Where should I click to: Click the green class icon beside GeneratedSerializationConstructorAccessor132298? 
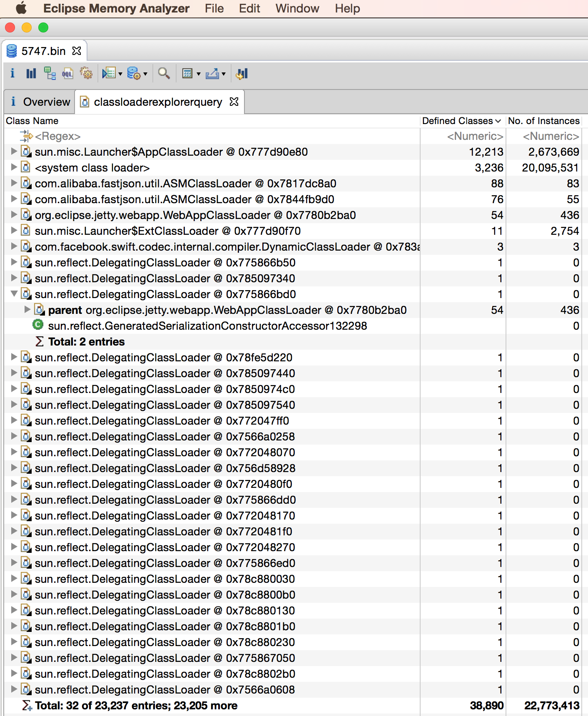coord(38,325)
